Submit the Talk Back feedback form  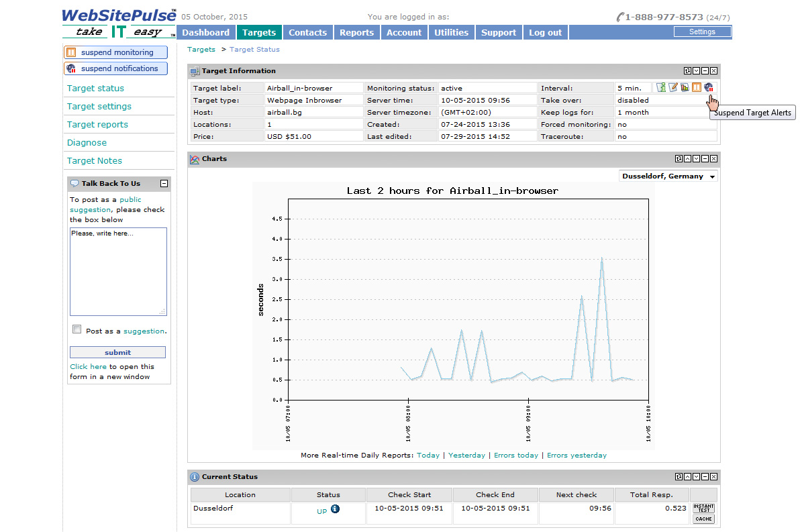click(118, 352)
